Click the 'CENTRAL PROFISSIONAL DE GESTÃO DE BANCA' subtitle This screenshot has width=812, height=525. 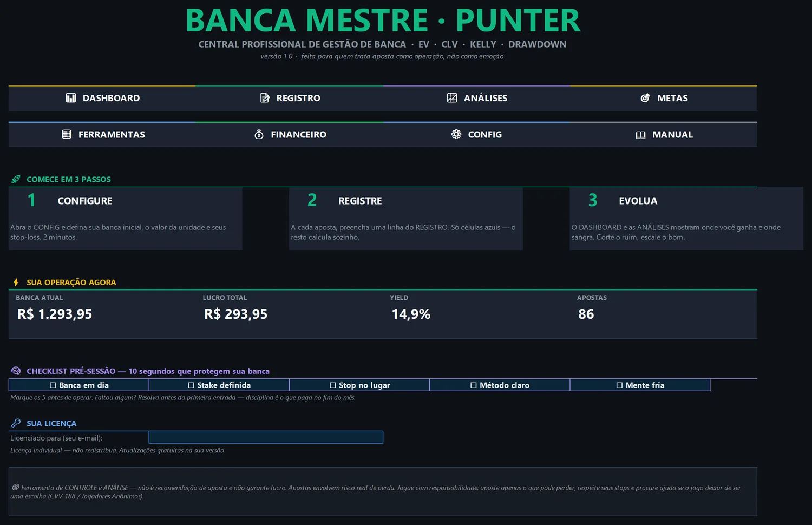point(302,44)
